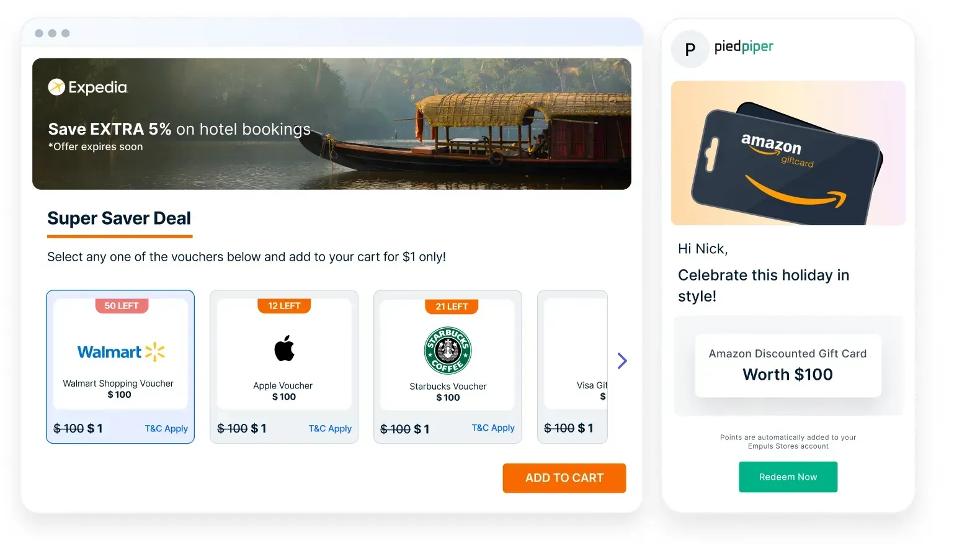Click the P avatar circle icon

point(690,49)
